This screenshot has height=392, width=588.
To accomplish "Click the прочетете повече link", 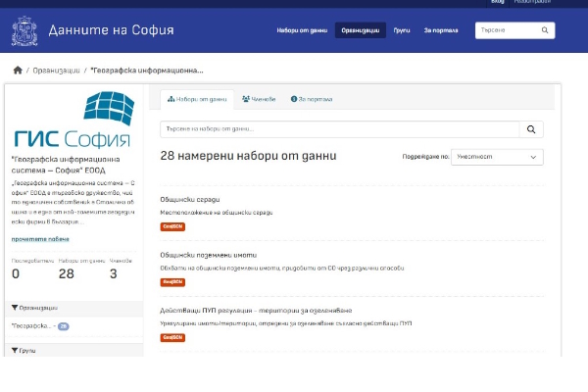I will [40, 239].
